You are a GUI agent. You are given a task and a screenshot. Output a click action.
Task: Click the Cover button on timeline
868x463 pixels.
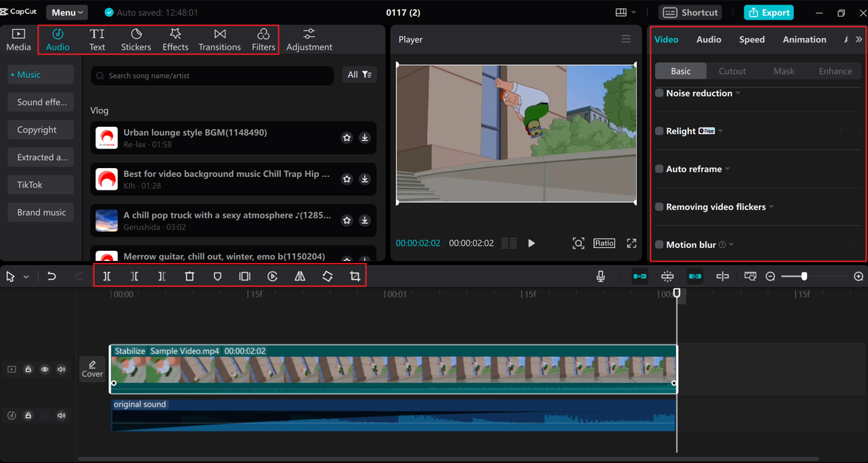(x=92, y=369)
